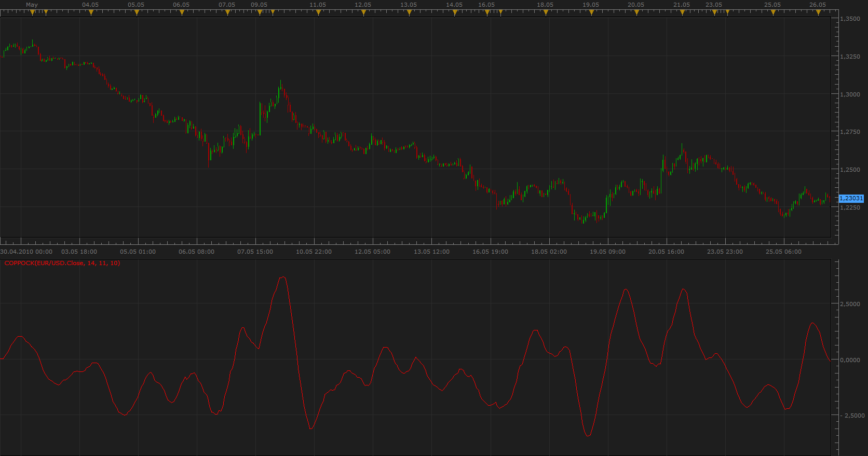
Task: Click the '23.05 23:00' time label
Action: point(725,252)
